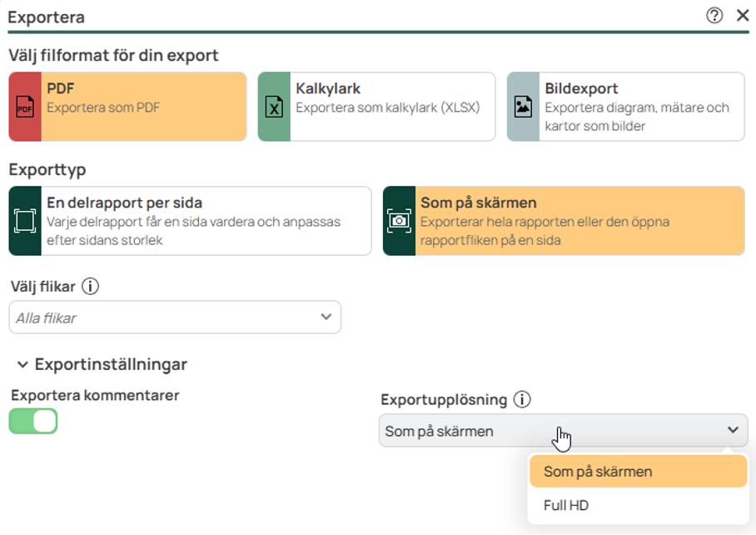Click the Kalkylark XLSX spreadsheet icon
756x535 pixels.
point(274,107)
